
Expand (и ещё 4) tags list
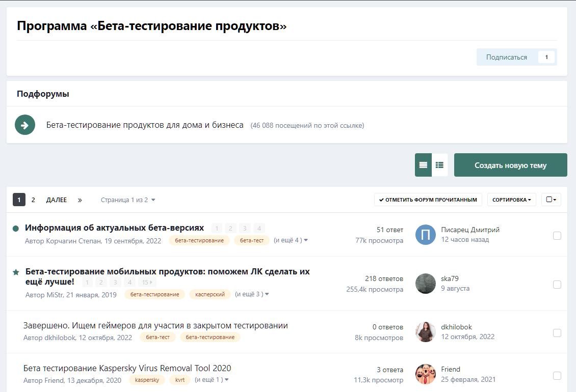291,240
